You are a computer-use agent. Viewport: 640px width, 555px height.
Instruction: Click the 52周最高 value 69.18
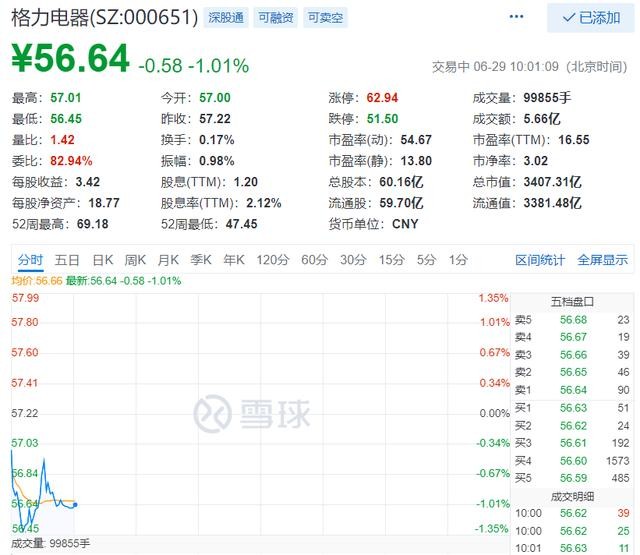click(93, 224)
